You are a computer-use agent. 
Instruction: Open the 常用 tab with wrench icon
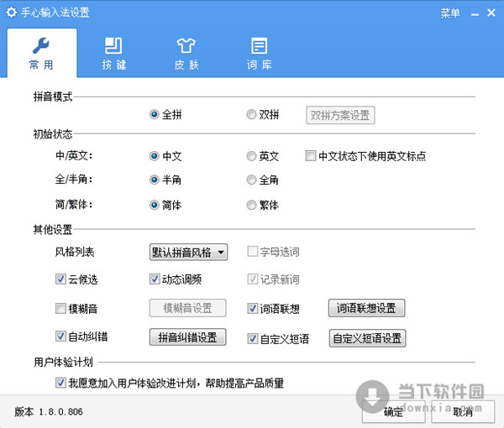click(42, 54)
